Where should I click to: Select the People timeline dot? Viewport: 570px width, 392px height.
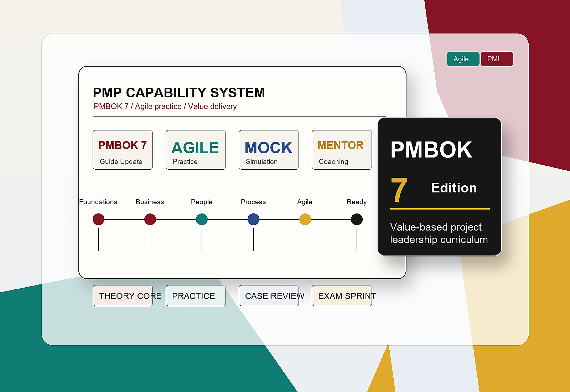click(202, 219)
